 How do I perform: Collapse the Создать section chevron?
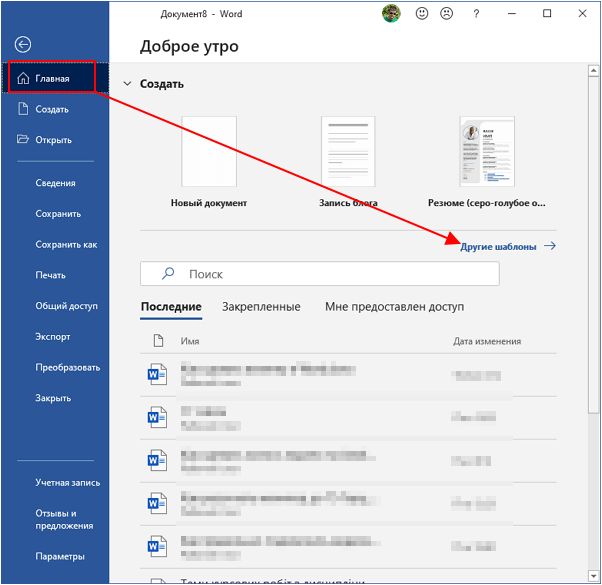(127, 84)
